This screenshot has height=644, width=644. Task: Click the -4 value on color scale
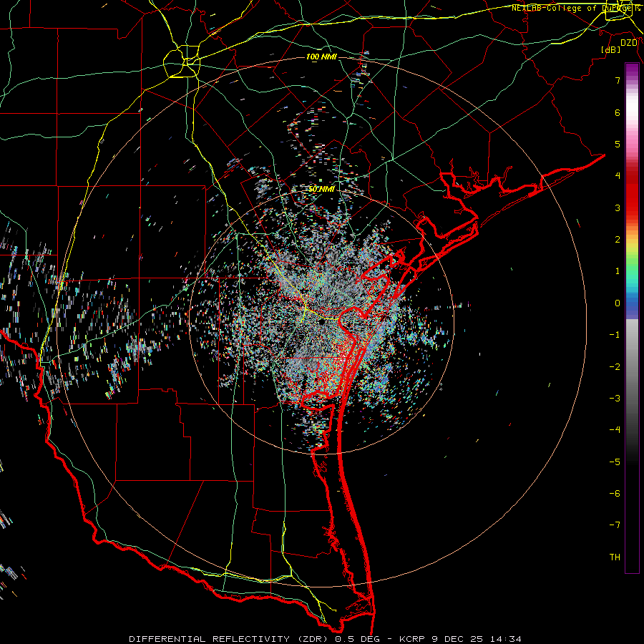click(615, 429)
